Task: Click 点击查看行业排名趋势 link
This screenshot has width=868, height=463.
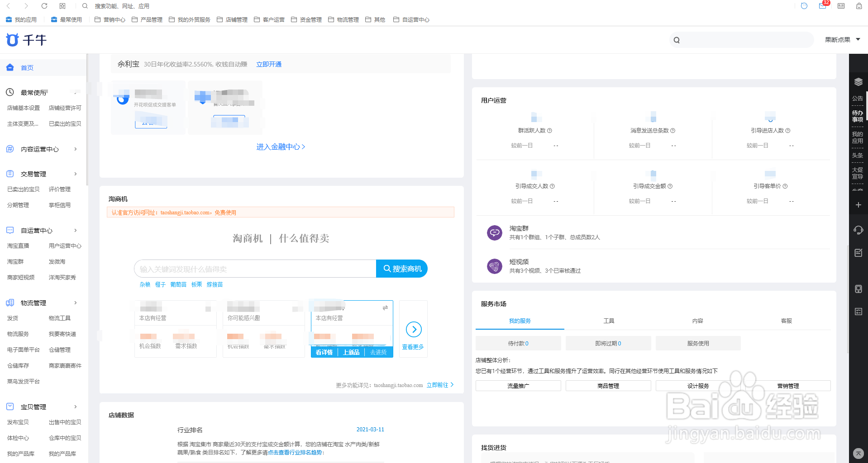Action: [x=295, y=452]
